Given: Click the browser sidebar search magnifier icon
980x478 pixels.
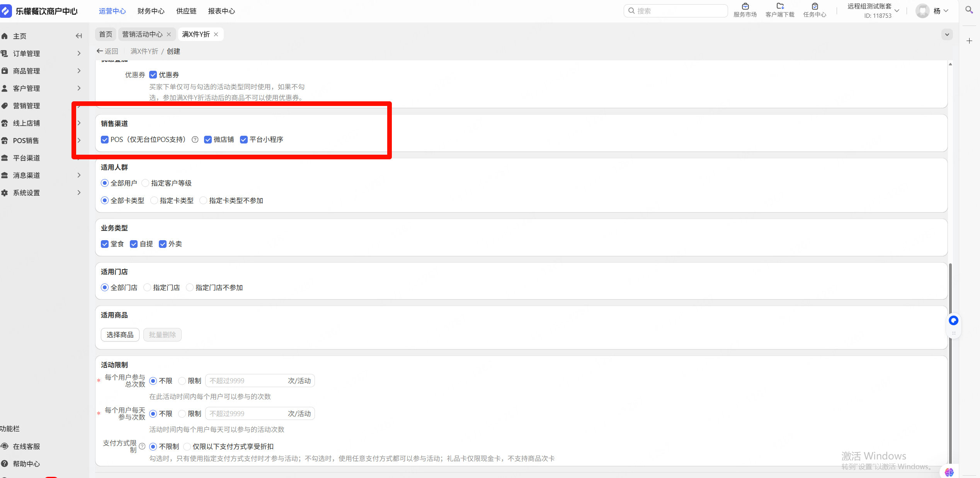Looking at the screenshot, I should pyautogui.click(x=969, y=10).
